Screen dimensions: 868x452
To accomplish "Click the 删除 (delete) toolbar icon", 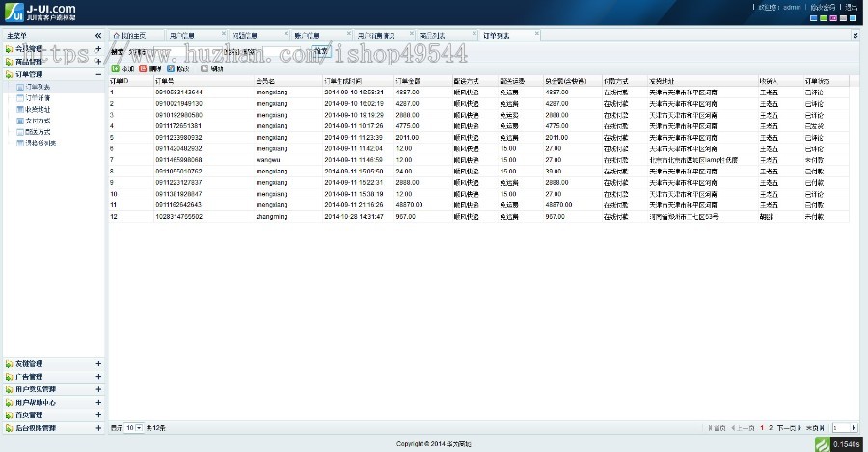I will coord(143,68).
